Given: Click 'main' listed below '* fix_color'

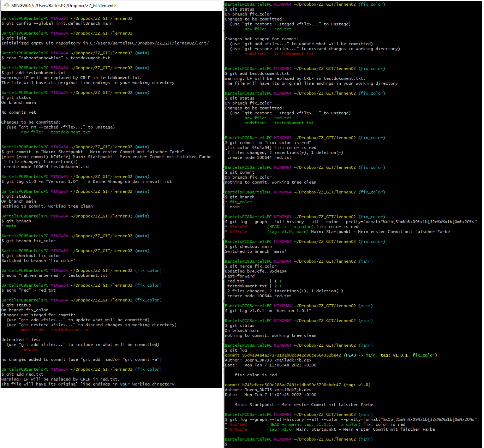Looking at the screenshot, I should 235,207.
